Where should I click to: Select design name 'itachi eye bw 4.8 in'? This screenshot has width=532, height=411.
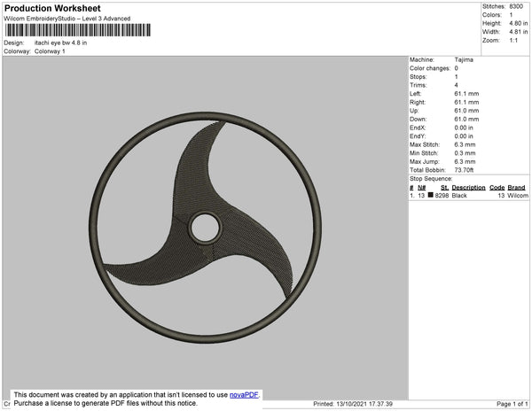point(60,43)
